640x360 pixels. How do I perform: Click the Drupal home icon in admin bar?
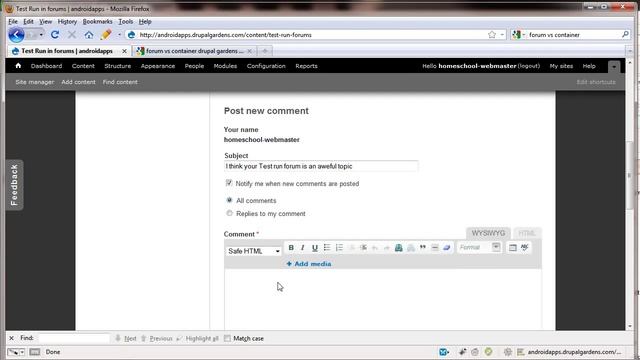[x=18, y=65]
